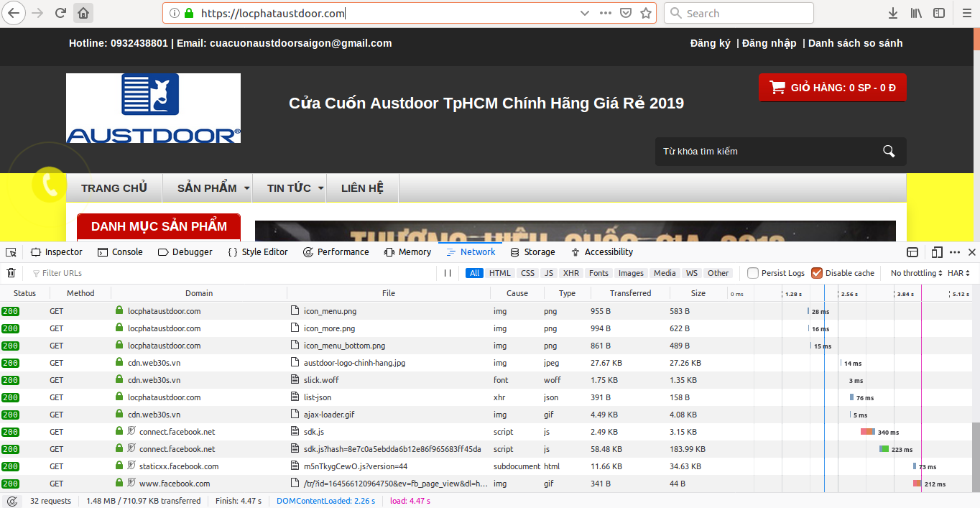The height and width of the screenshot is (508, 980).
Task: Select the list-json request row
Action: [x=485, y=397]
